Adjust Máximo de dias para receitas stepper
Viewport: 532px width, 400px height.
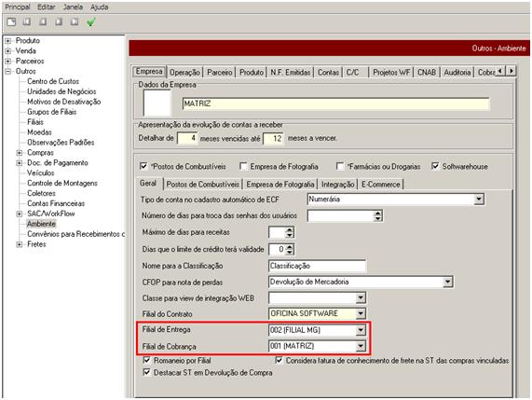pos(289,232)
